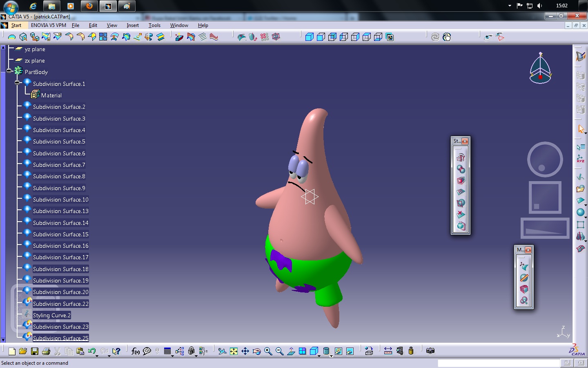Viewport: 588px width, 368px height.
Task: Expand Windows system tray hidden icons arrow
Action: point(510,6)
